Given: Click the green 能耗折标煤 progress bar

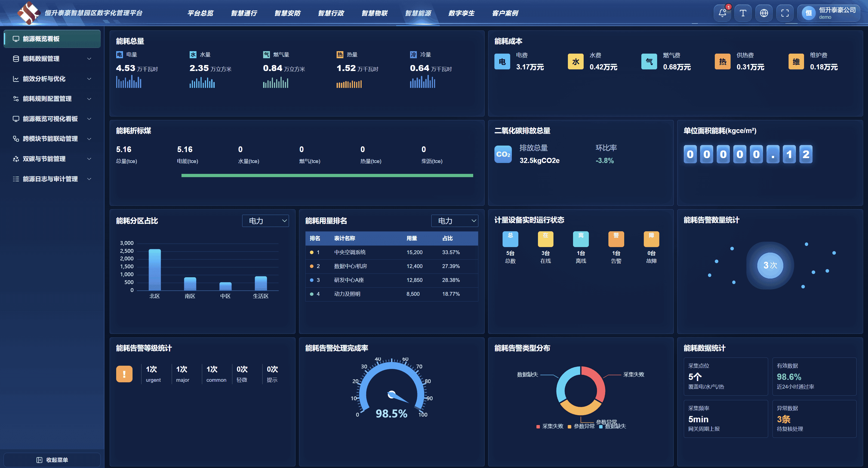Looking at the screenshot, I should tap(327, 175).
